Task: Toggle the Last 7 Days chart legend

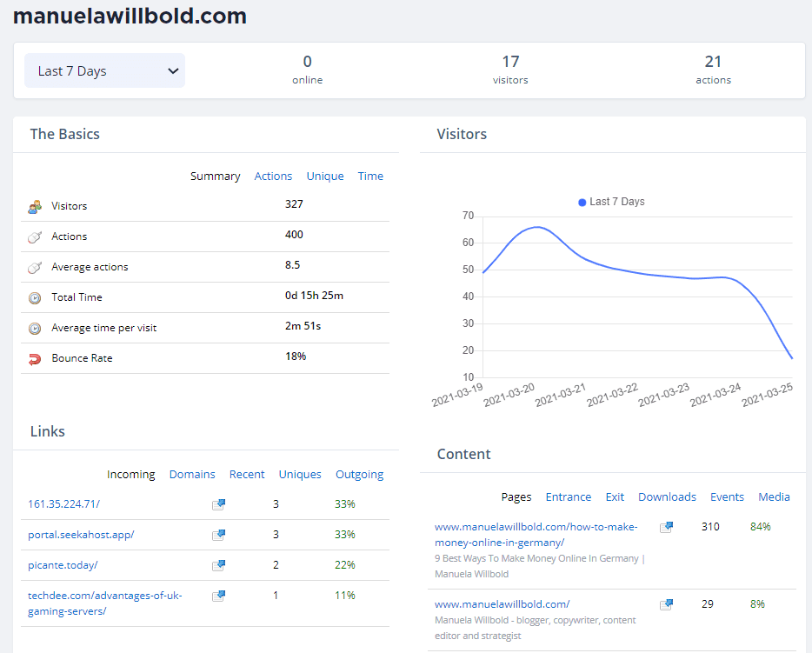Action: [611, 202]
